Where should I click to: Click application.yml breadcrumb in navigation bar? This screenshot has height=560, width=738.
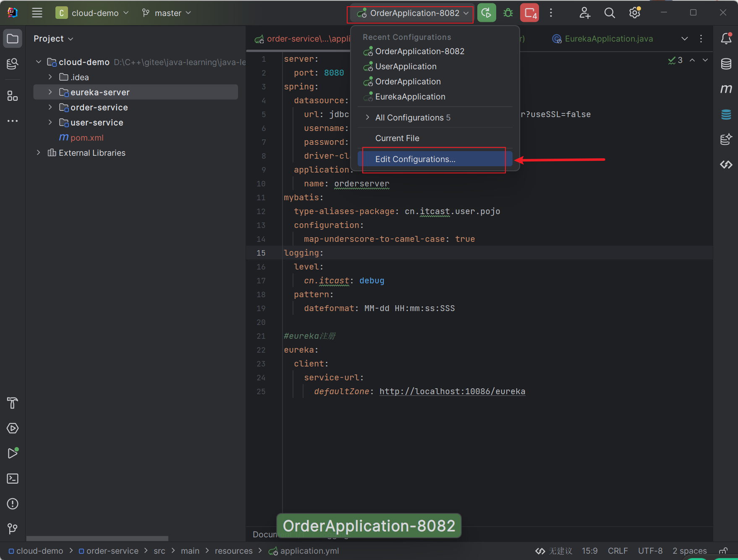click(x=304, y=551)
